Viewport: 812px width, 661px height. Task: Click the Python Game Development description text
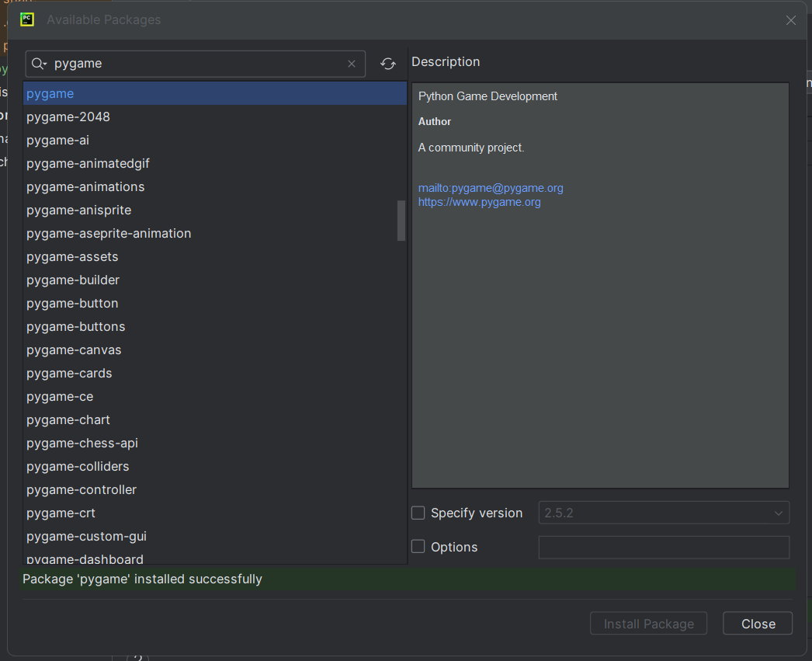pos(488,96)
